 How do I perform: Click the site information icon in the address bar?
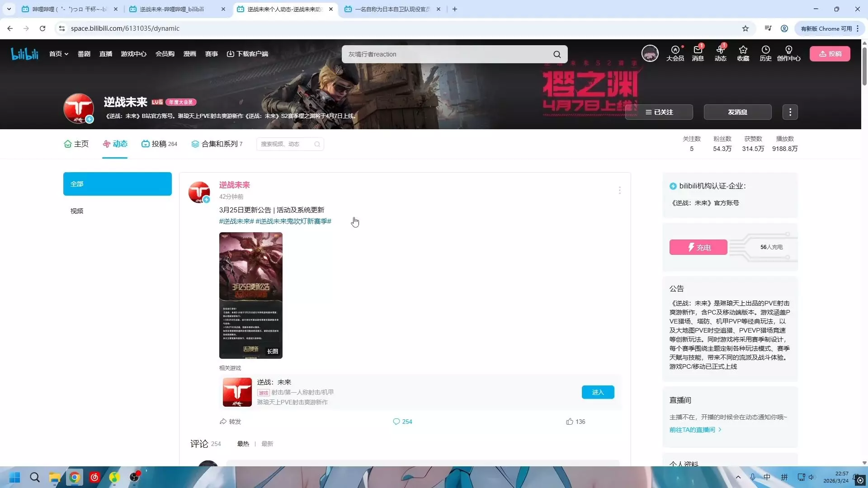[x=62, y=28]
